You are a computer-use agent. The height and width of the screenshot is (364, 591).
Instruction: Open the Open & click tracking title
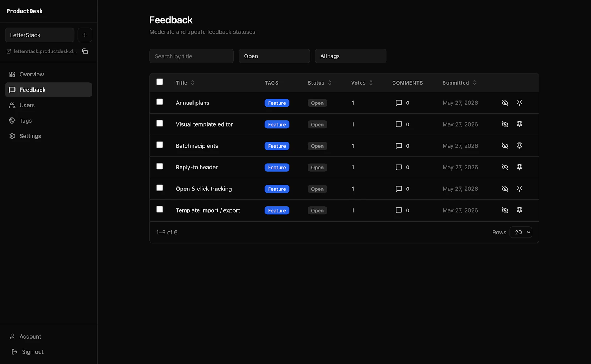tap(204, 189)
